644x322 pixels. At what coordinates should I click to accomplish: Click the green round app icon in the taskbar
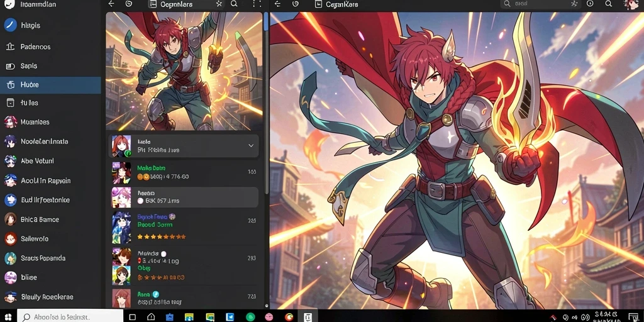[x=250, y=317]
